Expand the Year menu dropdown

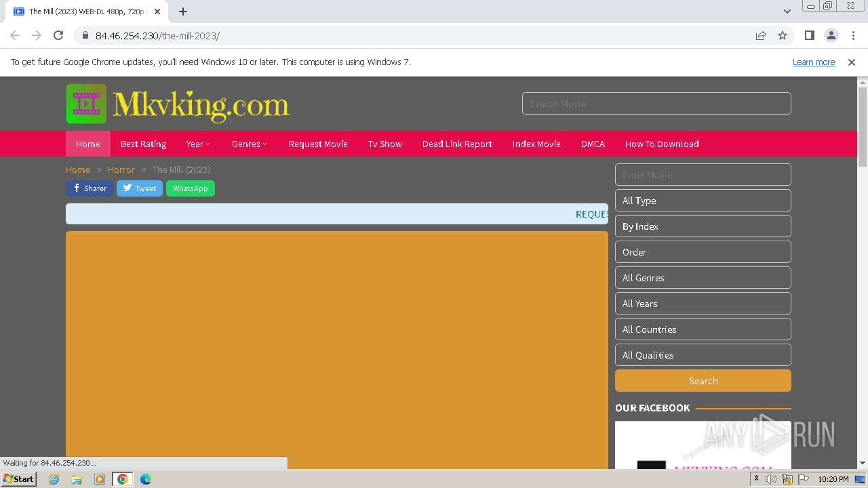pos(198,144)
